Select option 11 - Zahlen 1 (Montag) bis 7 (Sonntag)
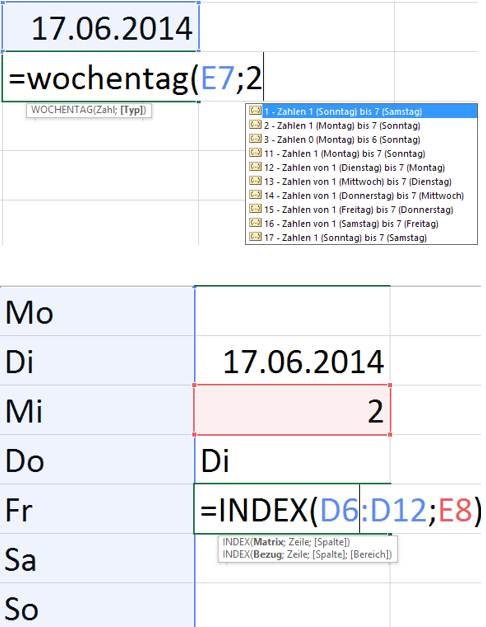The image size is (486, 627). (x=362, y=154)
